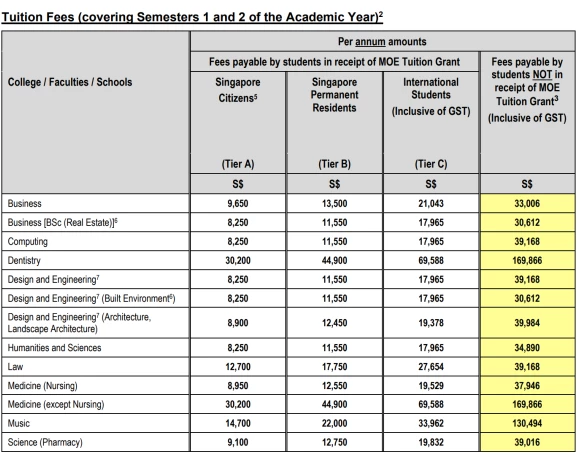Click the Per annum amounts header
579x455 pixels.
coord(382,41)
